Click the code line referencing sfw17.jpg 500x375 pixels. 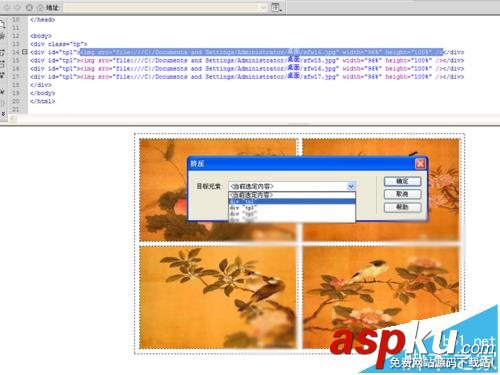247,77
